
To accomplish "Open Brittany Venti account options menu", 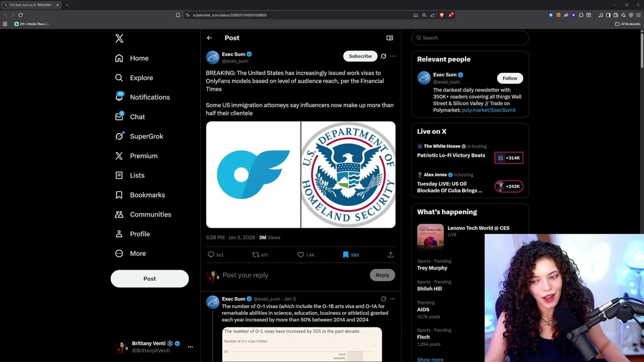I will click(190, 347).
